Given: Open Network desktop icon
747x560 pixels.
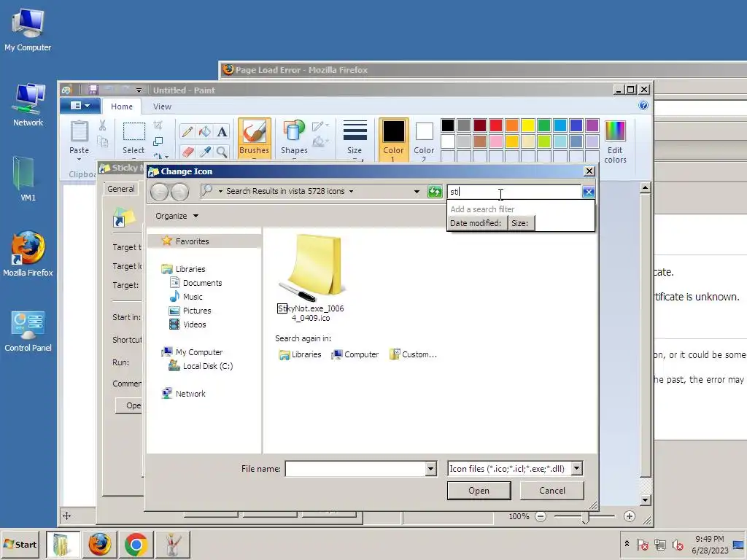Looking at the screenshot, I should click(x=28, y=105).
